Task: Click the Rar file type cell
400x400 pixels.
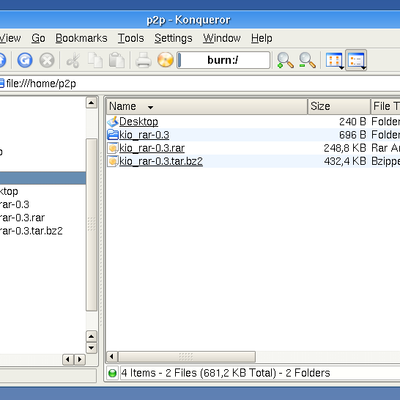Action: (386, 148)
